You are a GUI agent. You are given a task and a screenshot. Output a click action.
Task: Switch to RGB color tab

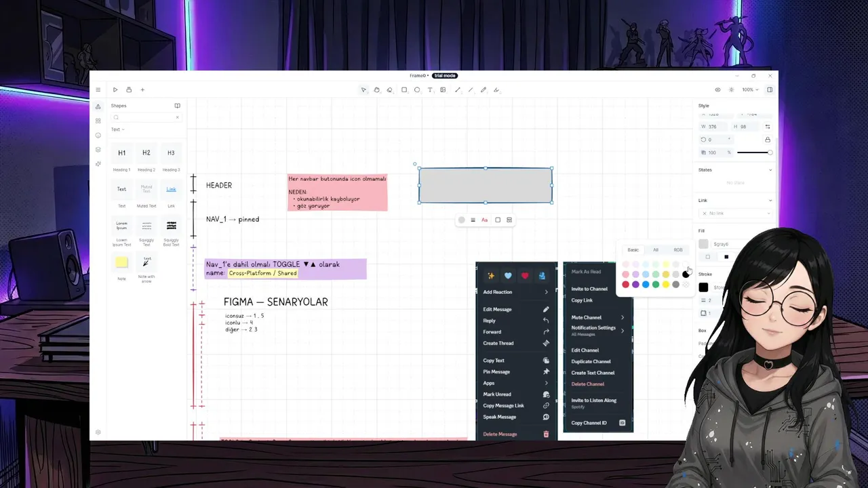678,250
